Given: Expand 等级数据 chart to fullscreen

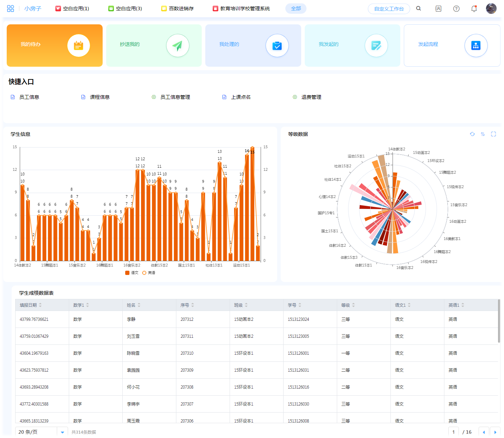Looking at the screenshot, I should click(493, 134).
